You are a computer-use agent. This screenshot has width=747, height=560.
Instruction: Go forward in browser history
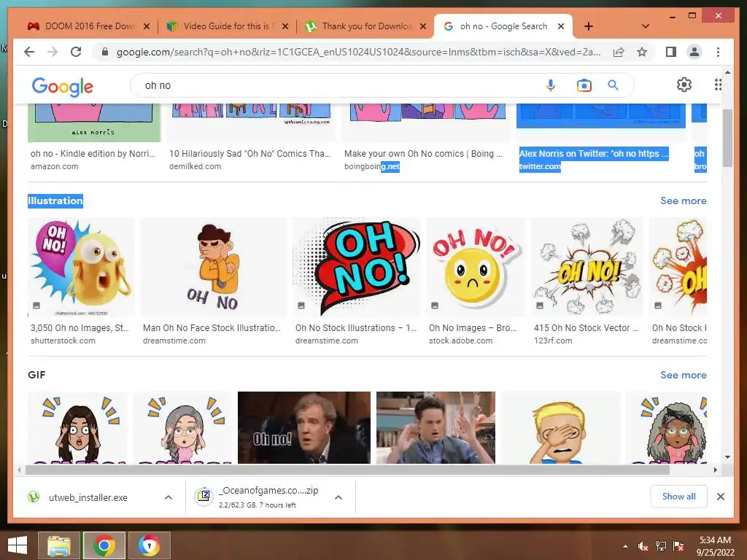coord(53,52)
